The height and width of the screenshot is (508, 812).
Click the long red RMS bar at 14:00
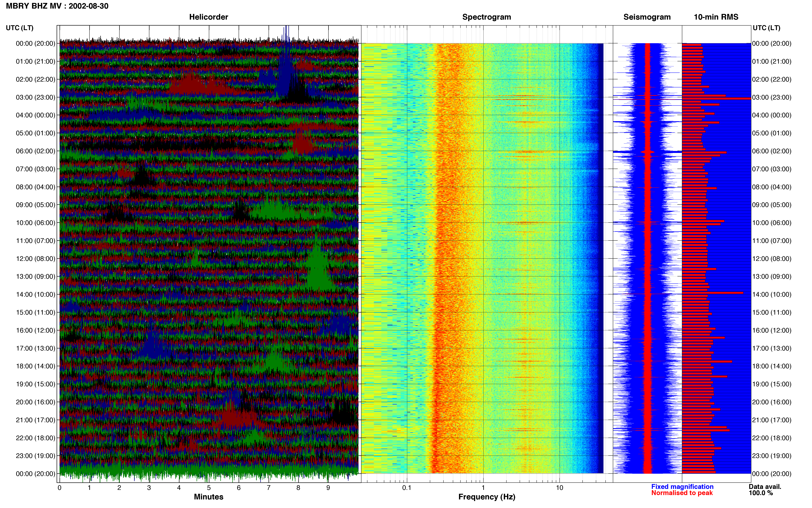click(713, 293)
